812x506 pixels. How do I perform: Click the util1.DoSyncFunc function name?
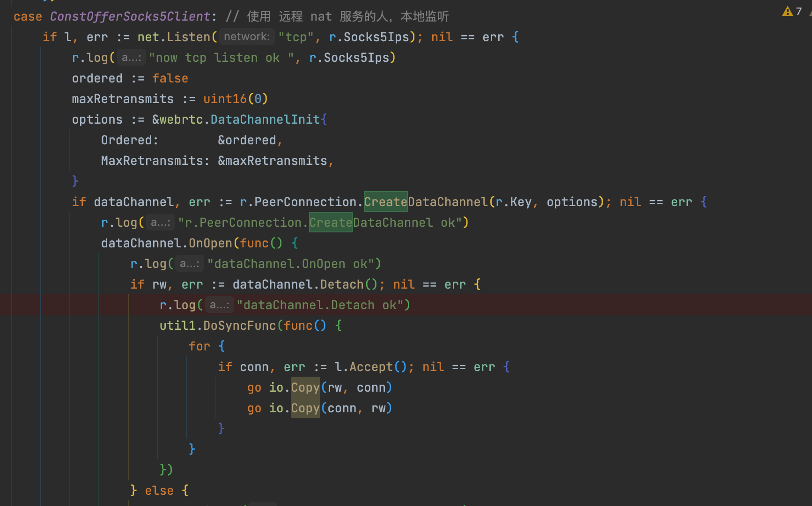(240, 325)
